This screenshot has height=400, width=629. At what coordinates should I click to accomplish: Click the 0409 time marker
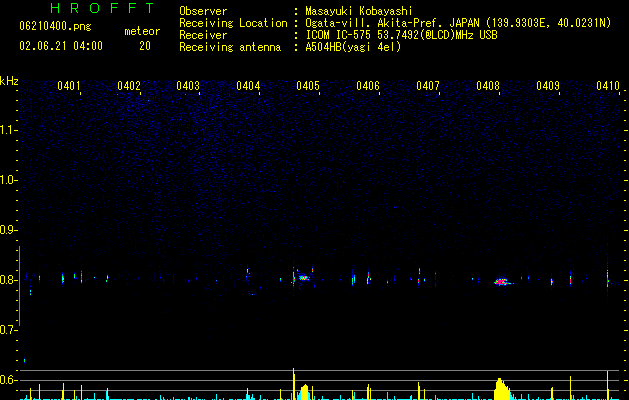[x=548, y=86]
